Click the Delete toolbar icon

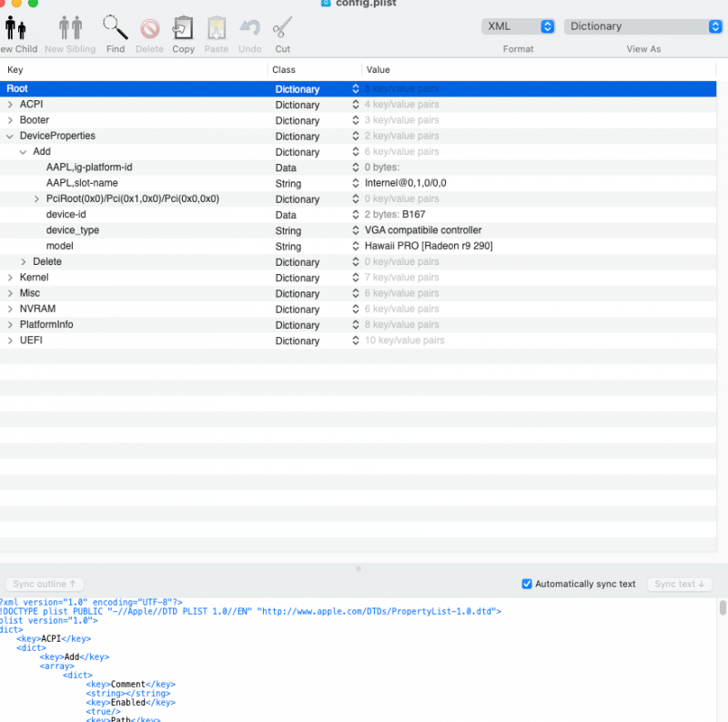click(x=149, y=28)
